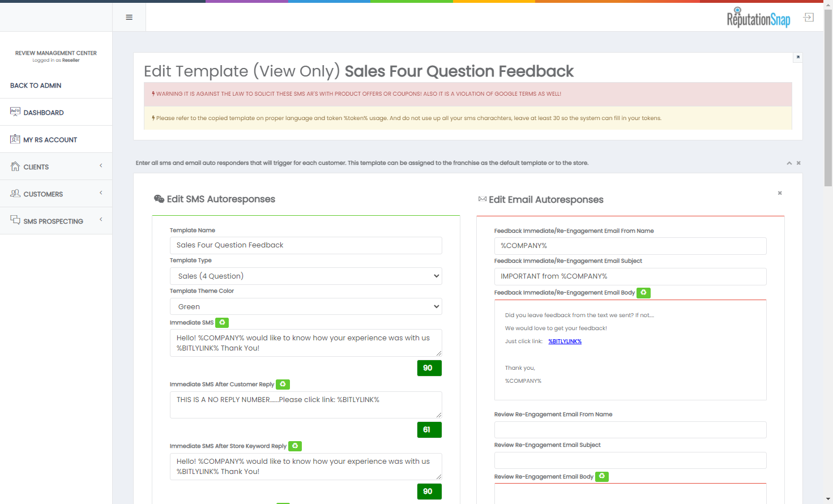The width and height of the screenshot is (833, 504).
Task: Click the %BITLYLINK% link in the email body
Action: (x=565, y=341)
